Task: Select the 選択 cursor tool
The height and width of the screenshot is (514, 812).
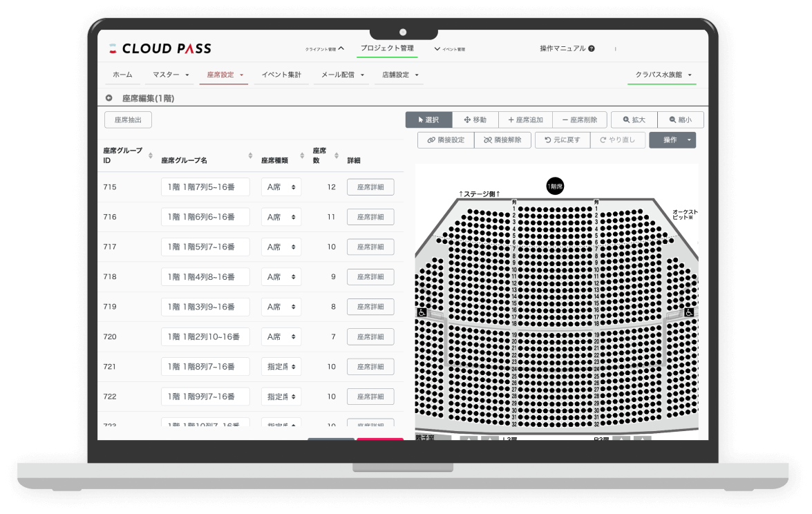Action: (428, 120)
